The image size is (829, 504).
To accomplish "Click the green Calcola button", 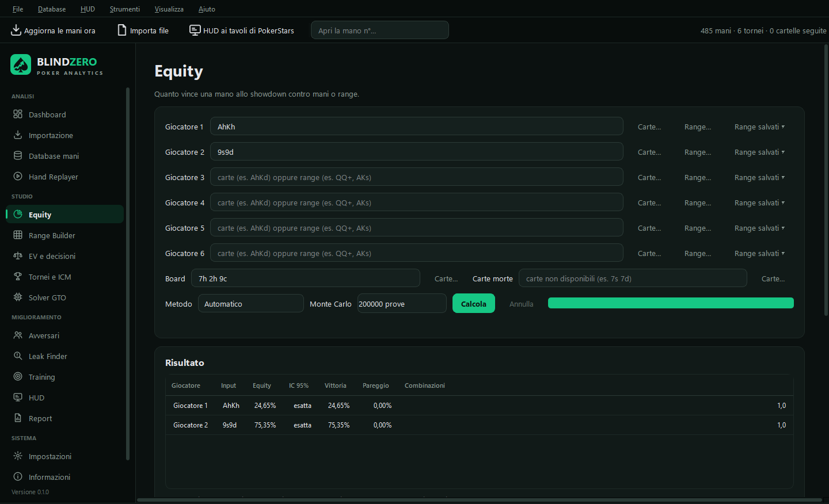I will [x=474, y=303].
